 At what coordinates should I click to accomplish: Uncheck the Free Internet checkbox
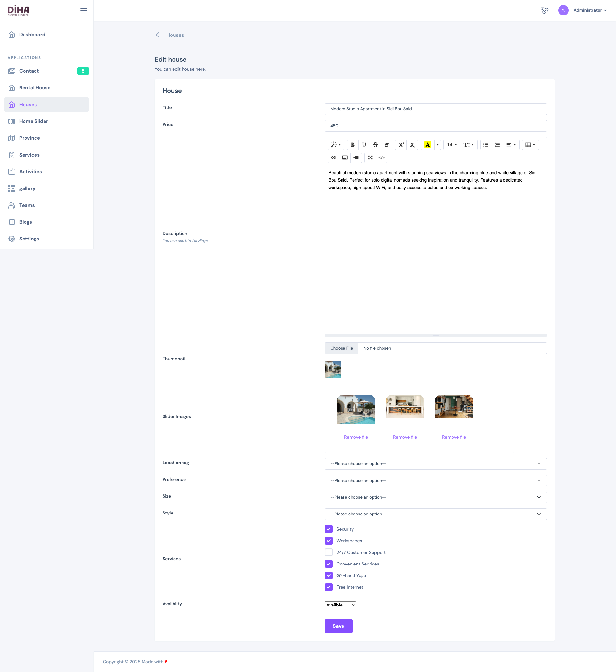click(328, 587)
